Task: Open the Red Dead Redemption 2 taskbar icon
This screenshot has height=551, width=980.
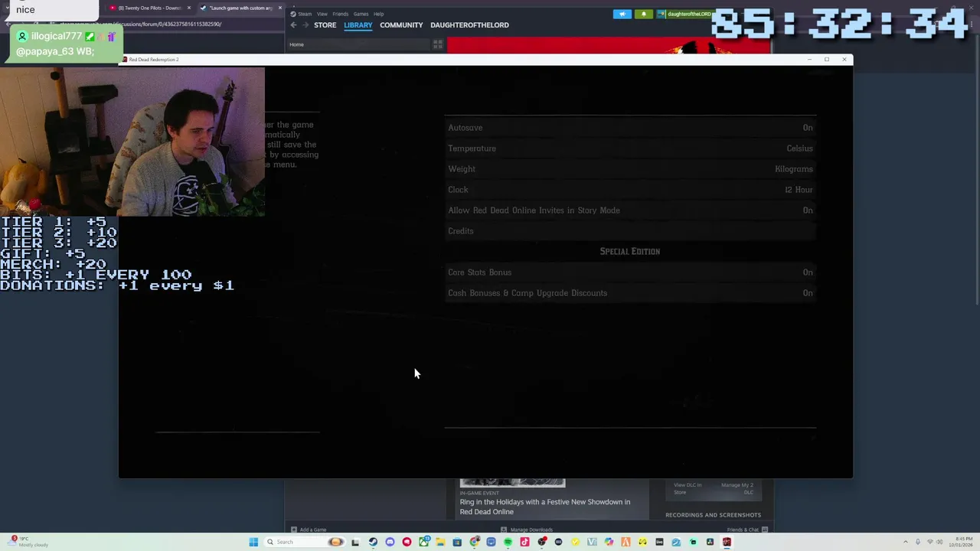Action: tap(727, 542)
